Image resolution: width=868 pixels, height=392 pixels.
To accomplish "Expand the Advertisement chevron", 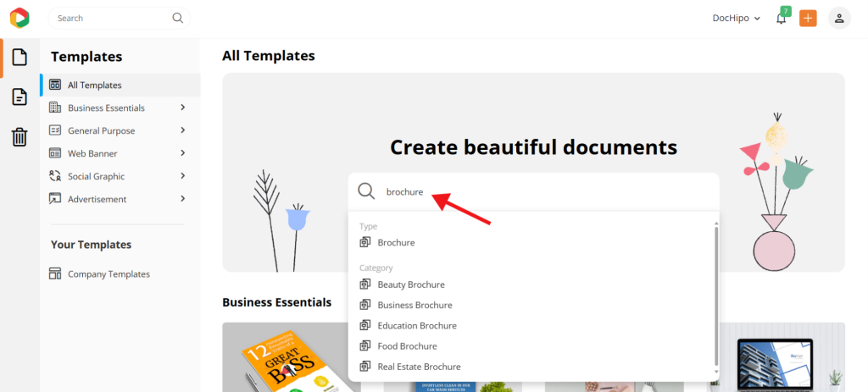I will [x=183, y=198].
